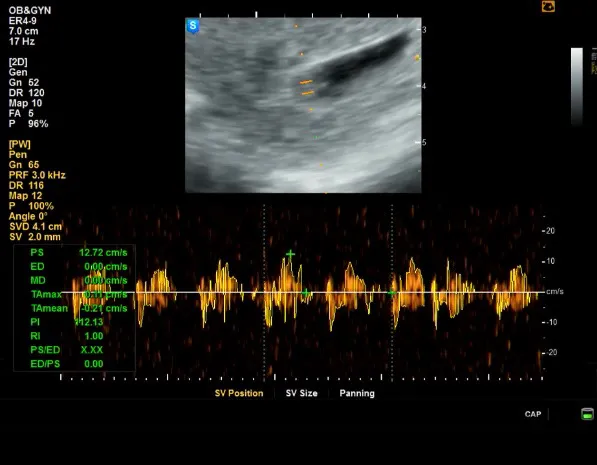Select the SV Size option

point(302,393)
